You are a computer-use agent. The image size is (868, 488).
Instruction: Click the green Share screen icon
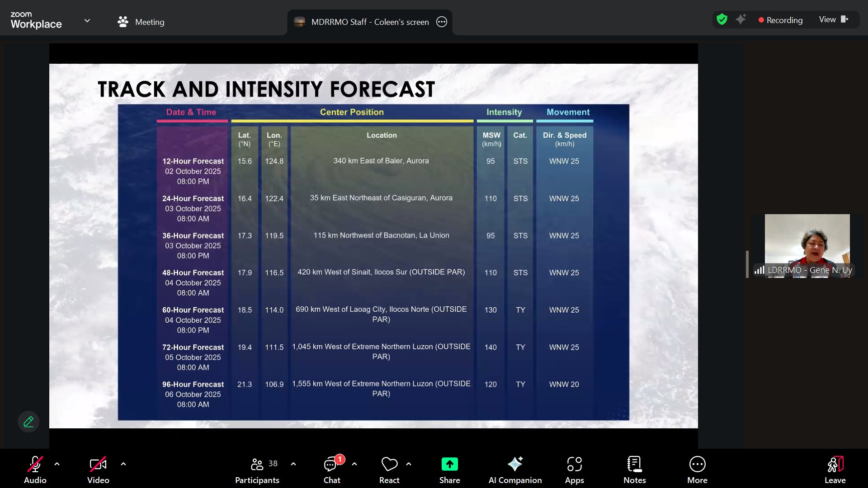point(449,464)
